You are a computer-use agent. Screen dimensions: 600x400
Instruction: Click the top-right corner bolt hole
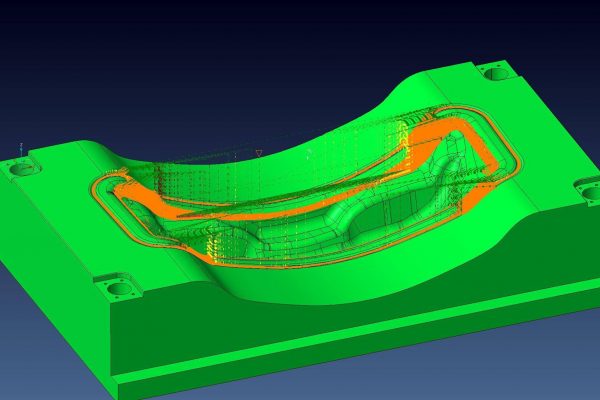click(x=492, y=72)
